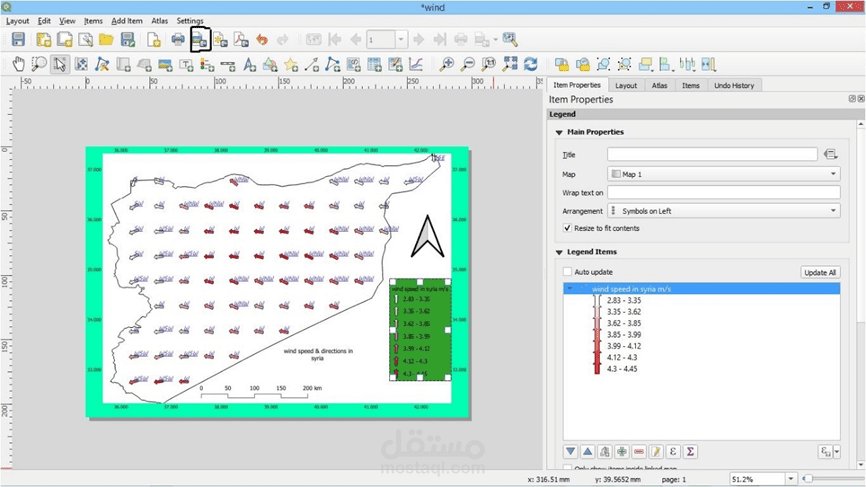This screenshot has width=866, height=487.
Task: Click the Add Legend tool icon
Action: tap(207, 64)
